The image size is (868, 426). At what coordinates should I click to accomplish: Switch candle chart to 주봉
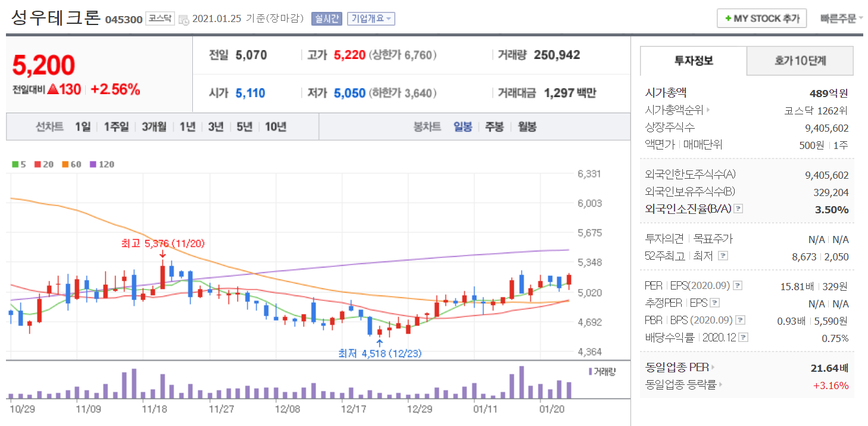(x=494, y=127)
